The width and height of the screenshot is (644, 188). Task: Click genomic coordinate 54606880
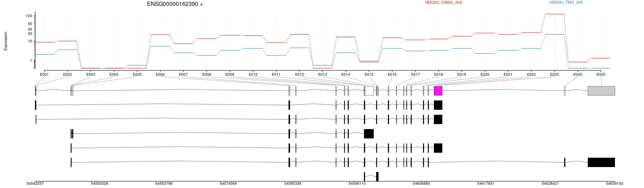422,184
